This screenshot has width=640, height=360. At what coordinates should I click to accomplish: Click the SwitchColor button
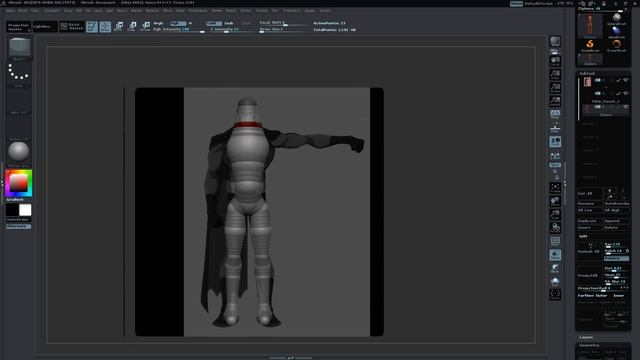pyautogui.click(x=18, y=220)
